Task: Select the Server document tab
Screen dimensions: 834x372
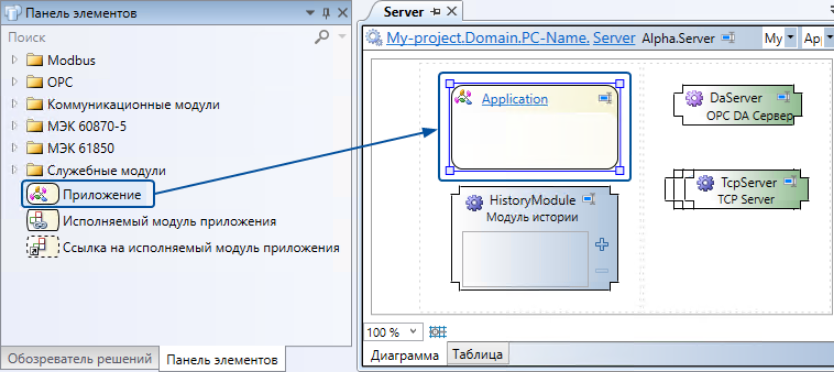Action: click(403, 12)
